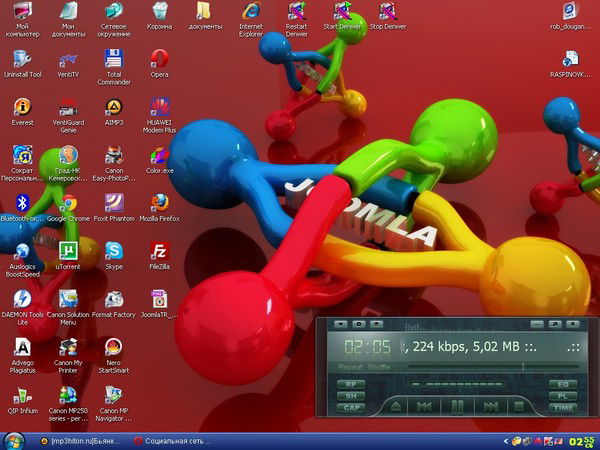Viewport: 600px width, 450px height.
Task: Click the Start Denwer desktop icon
Action: point(343,12)
